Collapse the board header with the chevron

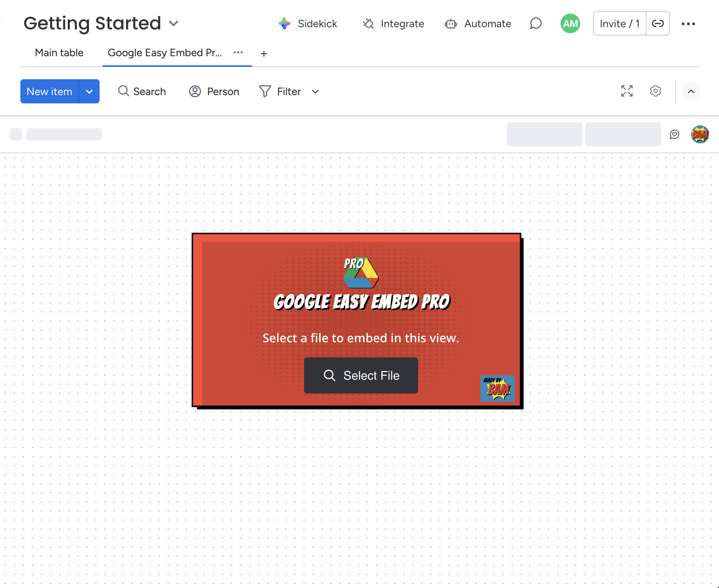pyautogui.click(x=691, y=91)
